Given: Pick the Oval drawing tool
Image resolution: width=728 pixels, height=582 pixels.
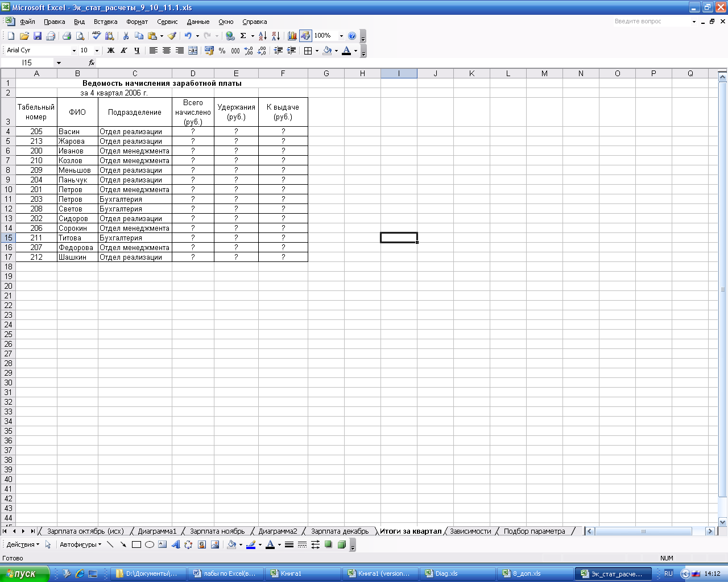Looking at the screenshot, I should pyautogui.click(x=150, y=544).
